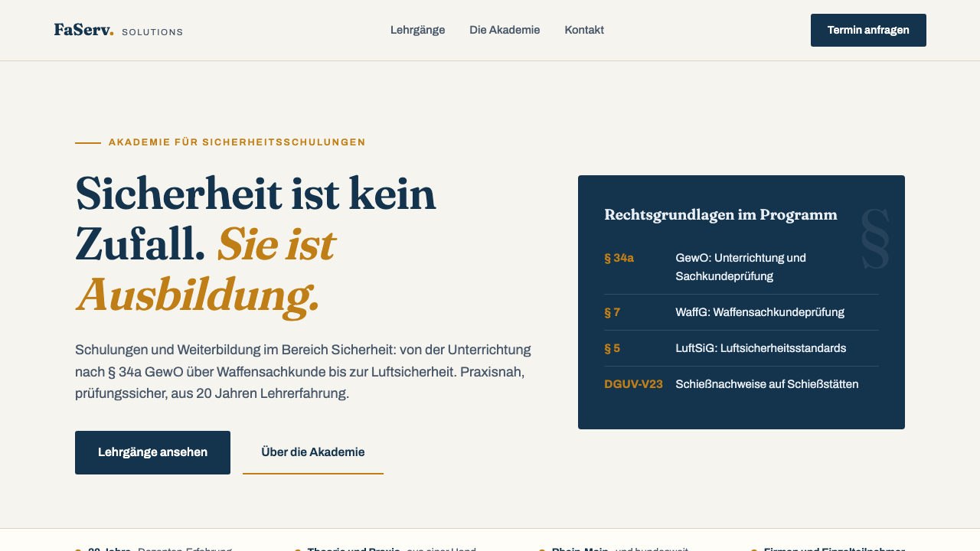Open Über die Akademie link
980x551 pixels.
pyautogui.click(x=313, y=452)
